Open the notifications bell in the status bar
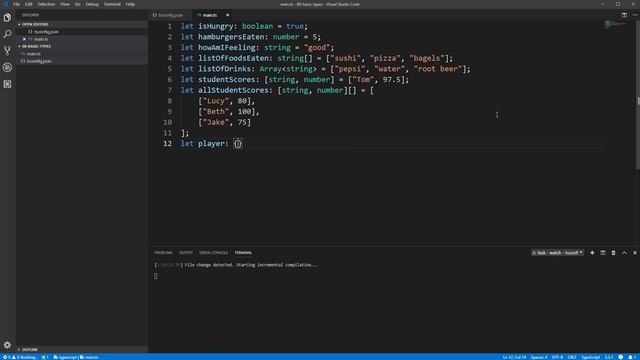 631,357
